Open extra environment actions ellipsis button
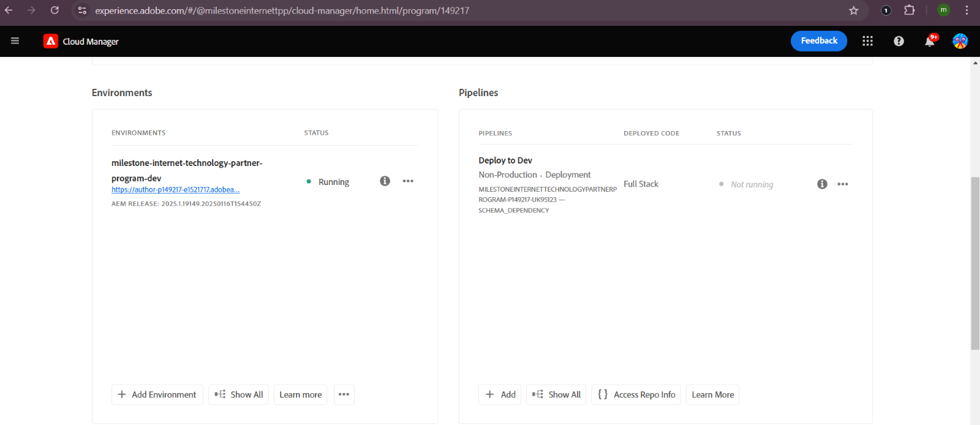Viewport: 980px width, 425px height. pos(344,394)
